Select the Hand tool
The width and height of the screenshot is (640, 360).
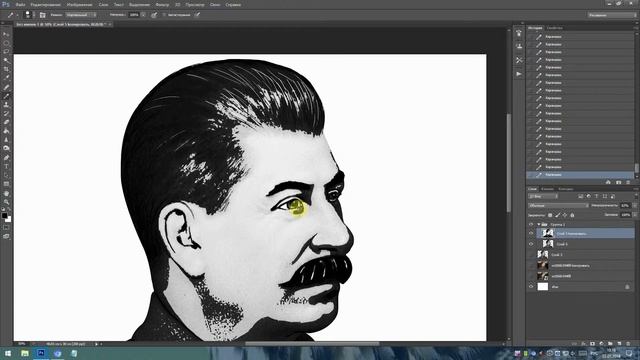[6, 193]
